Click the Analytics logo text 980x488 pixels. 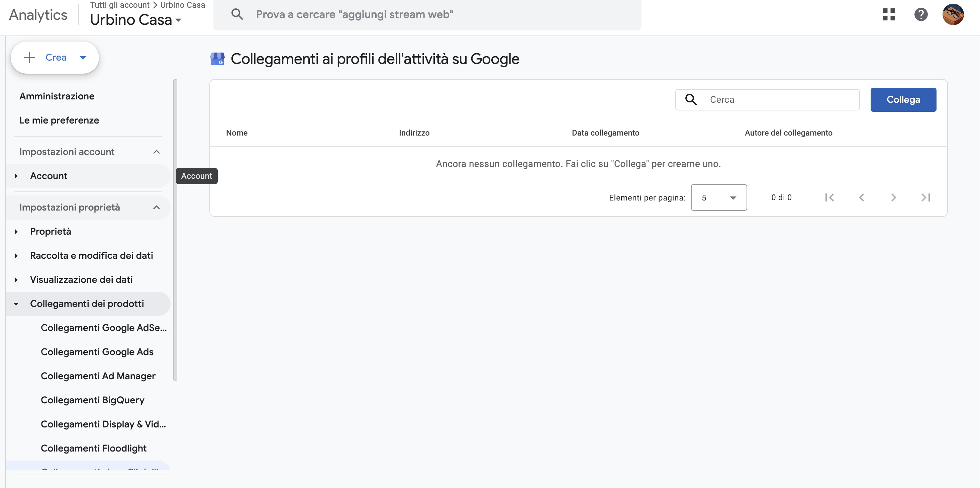click(x=38, y=15)
